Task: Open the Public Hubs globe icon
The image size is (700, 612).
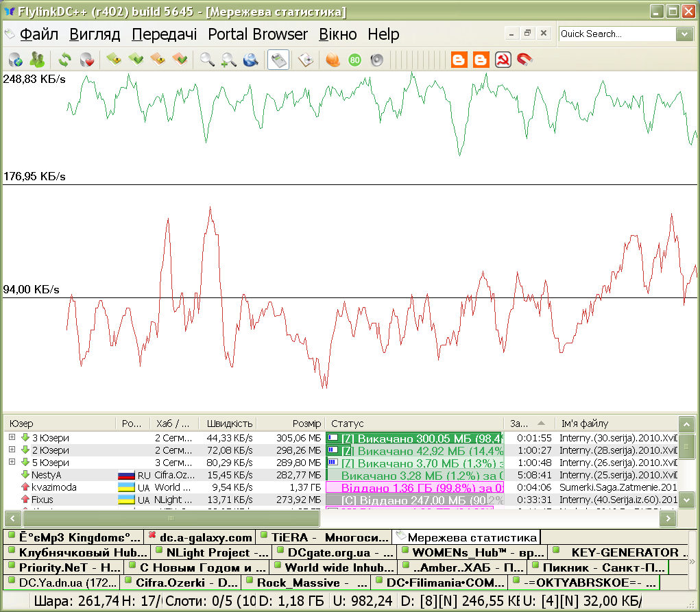Action: pos(15,60)
